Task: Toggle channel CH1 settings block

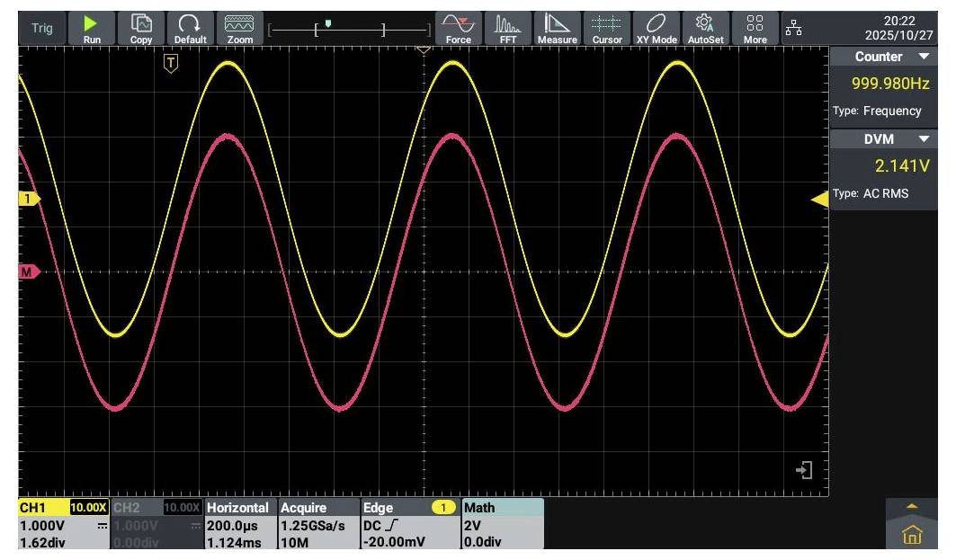Action: coord(61,524)
